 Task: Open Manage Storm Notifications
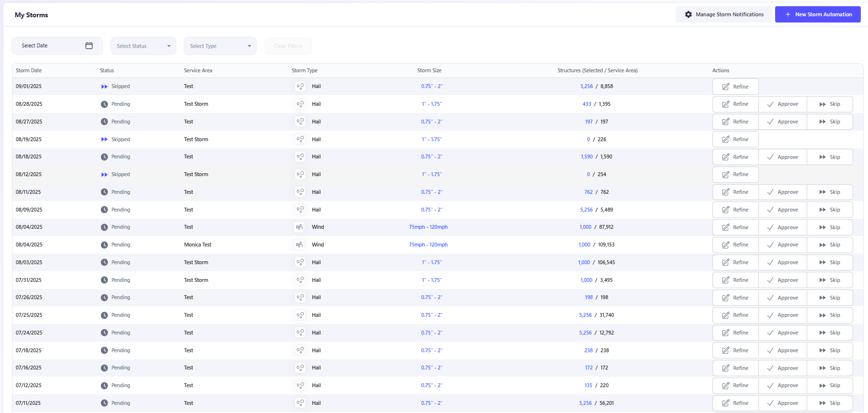click(723, 14)
